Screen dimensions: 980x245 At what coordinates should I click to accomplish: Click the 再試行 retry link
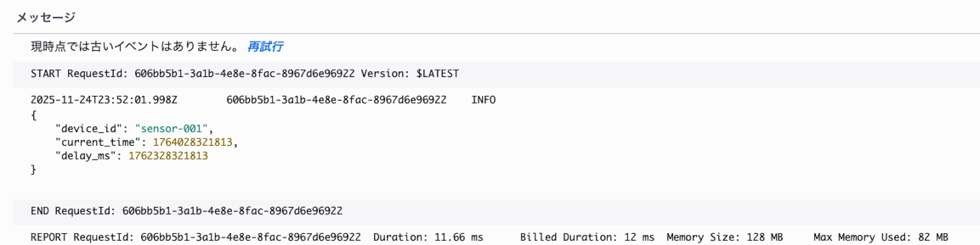pos(265,46)
